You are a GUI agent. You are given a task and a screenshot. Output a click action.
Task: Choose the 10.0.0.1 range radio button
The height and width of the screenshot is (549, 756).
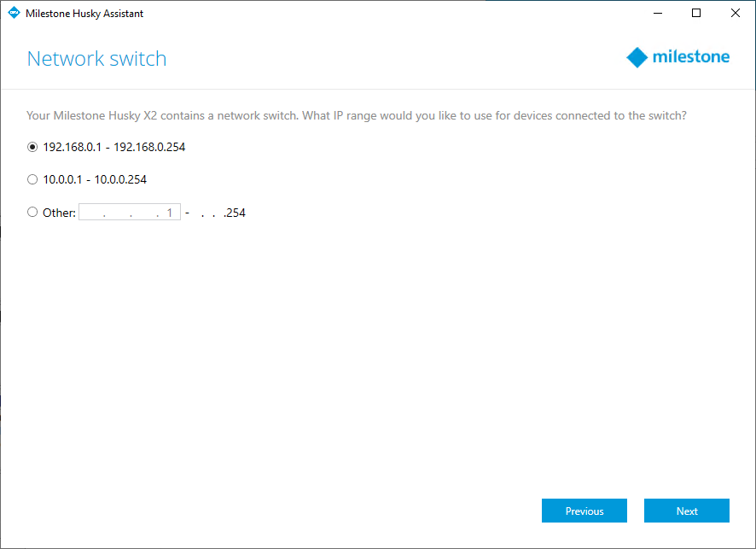point(32,179)
